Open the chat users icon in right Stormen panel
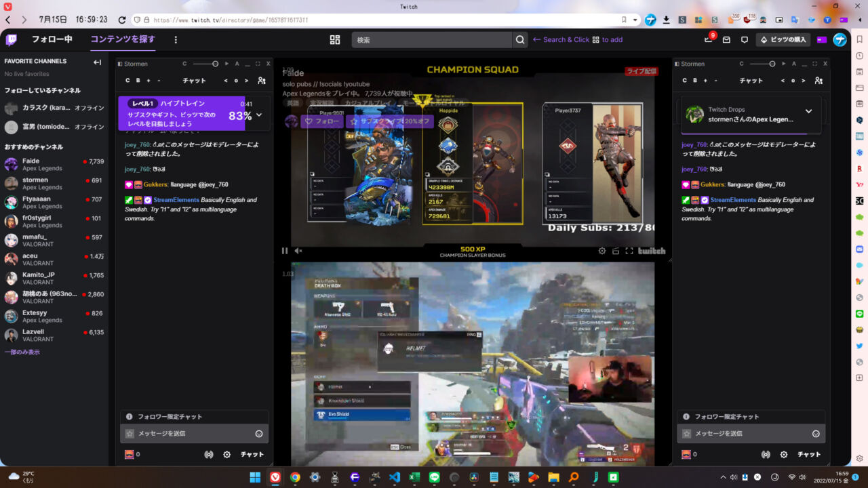This screenshot has width=868, height=488. (818, 81)
